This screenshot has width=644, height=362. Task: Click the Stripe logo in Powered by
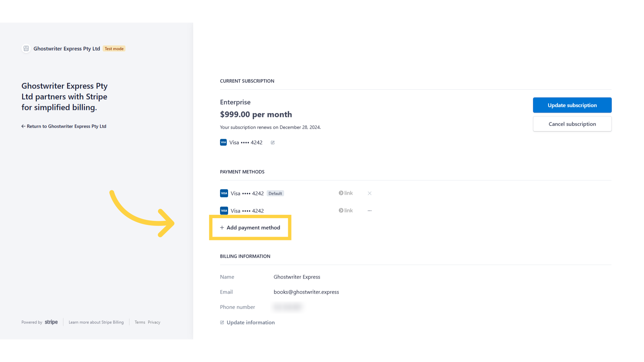(x=51, y=322)
